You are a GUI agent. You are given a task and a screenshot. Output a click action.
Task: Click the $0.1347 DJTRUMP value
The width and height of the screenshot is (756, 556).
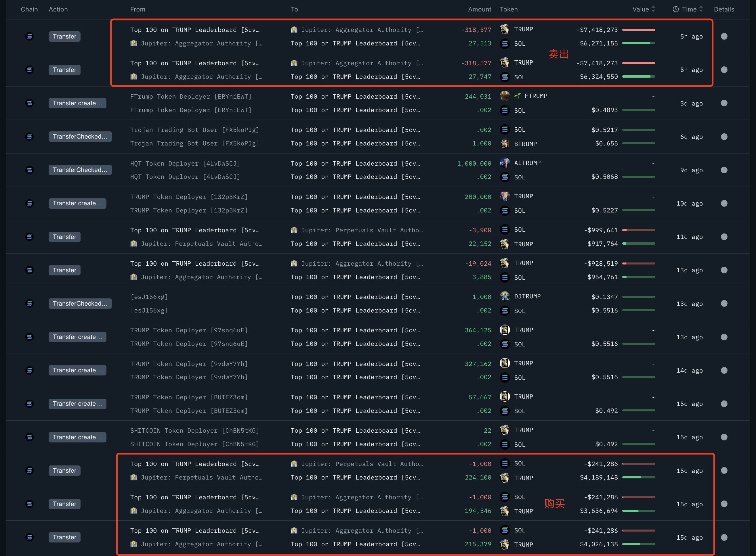click(x=604, y=297)
